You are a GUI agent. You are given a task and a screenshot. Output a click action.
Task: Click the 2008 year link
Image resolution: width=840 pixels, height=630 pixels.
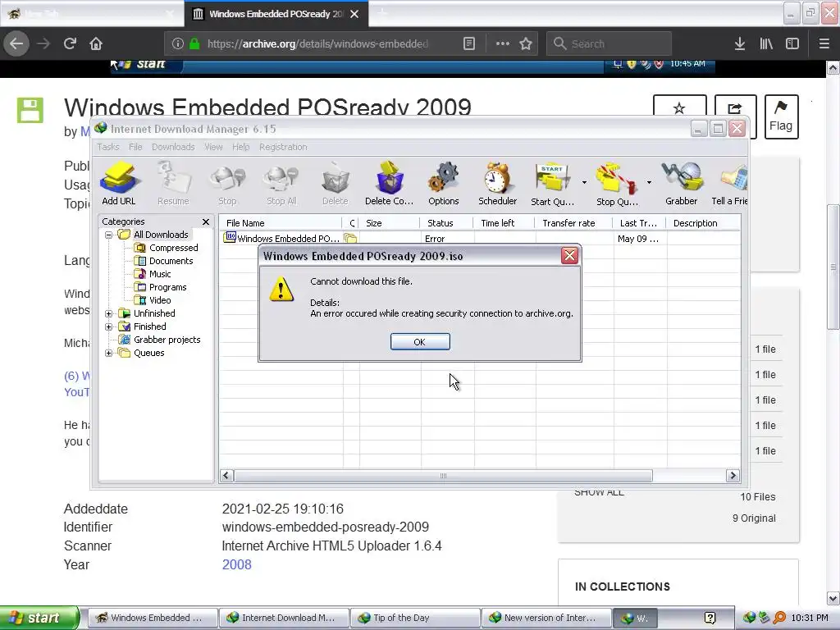237,564
